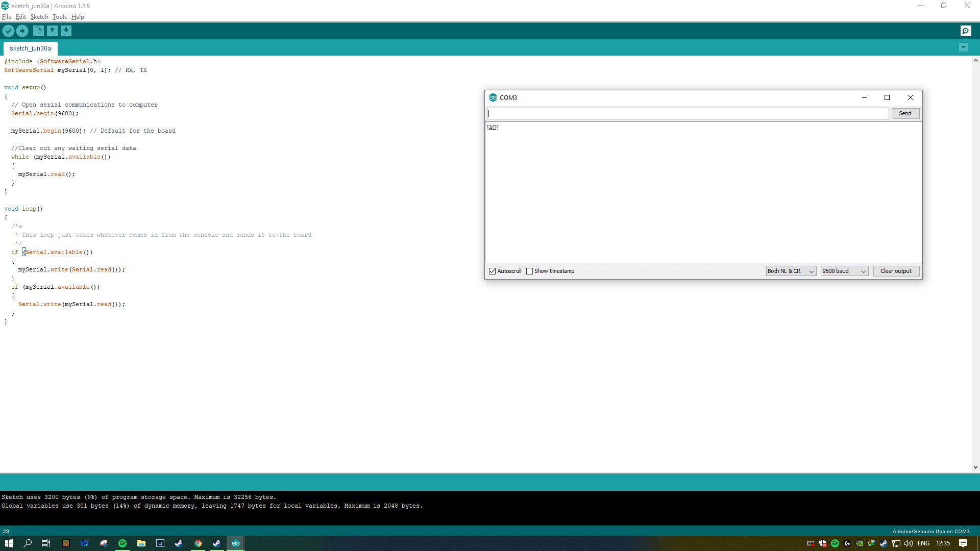Click the serial monitor text input field

point(688,114)
